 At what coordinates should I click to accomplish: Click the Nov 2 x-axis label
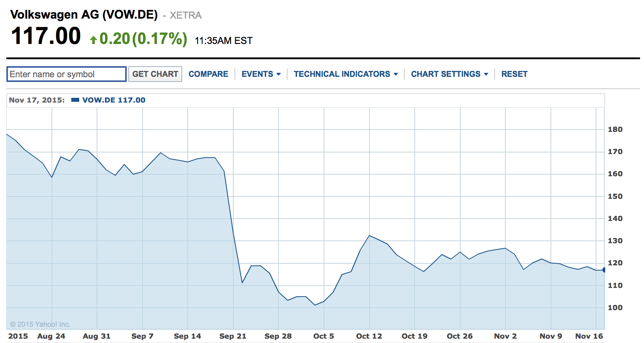click(x=505, y=336)
